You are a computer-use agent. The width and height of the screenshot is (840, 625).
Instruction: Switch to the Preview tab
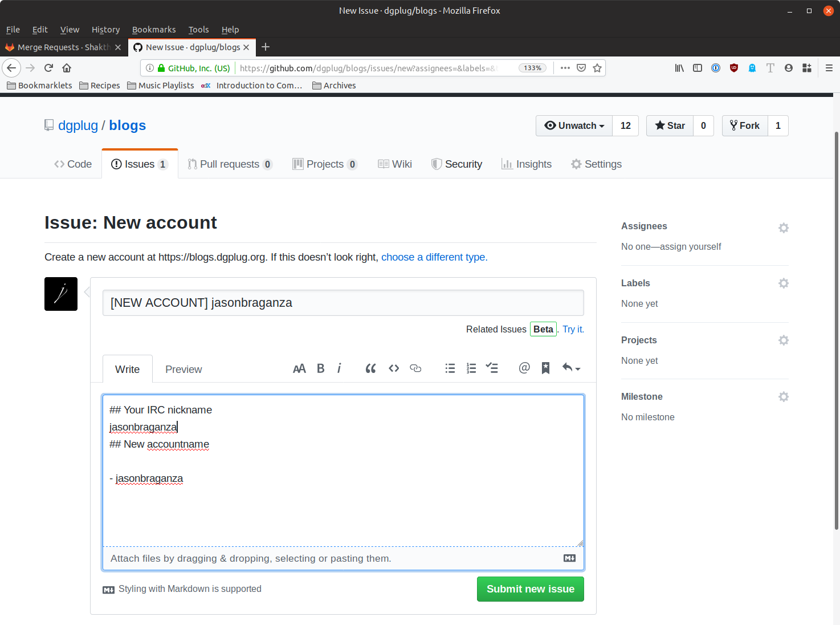(184, 370)
